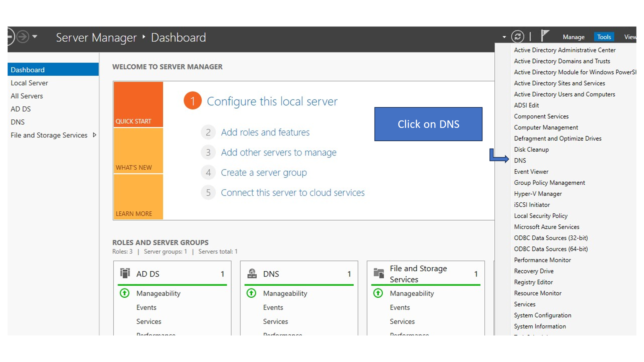Open Registry Editor from Tools menu
Viewport: 644px width, 362px height.
pos(533,282)
